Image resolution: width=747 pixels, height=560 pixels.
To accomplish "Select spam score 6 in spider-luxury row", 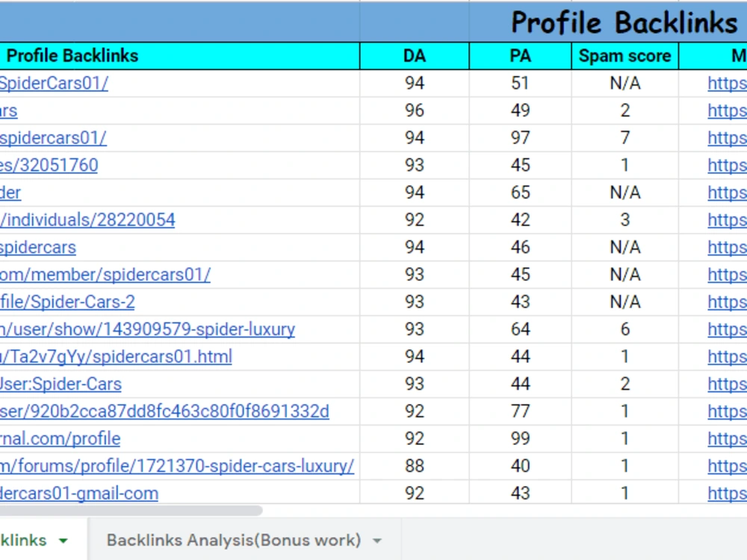I will (625, 329).
